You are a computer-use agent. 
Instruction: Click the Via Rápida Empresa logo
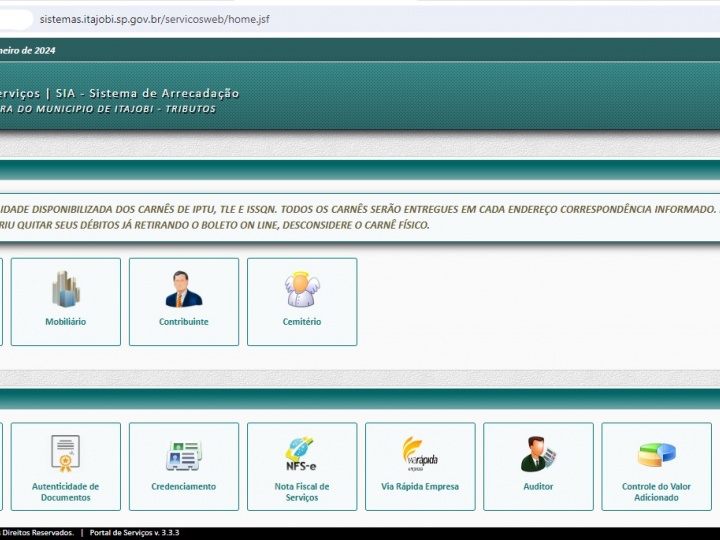tap(420, 454)
